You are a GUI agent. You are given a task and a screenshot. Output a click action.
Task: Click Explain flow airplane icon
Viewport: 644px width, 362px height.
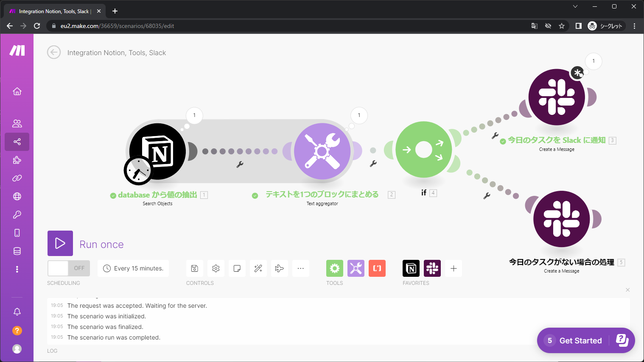279,268
